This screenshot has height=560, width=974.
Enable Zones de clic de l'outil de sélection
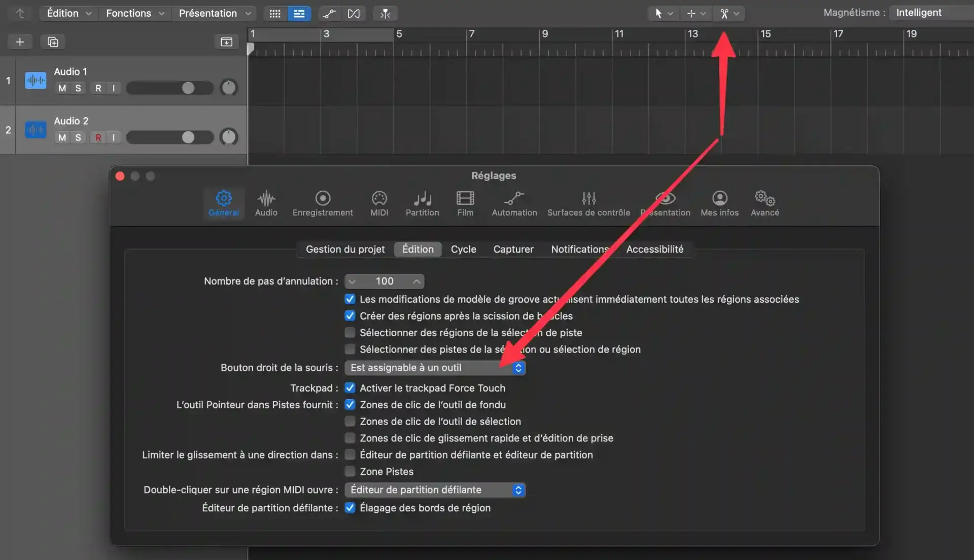[350, 422]
